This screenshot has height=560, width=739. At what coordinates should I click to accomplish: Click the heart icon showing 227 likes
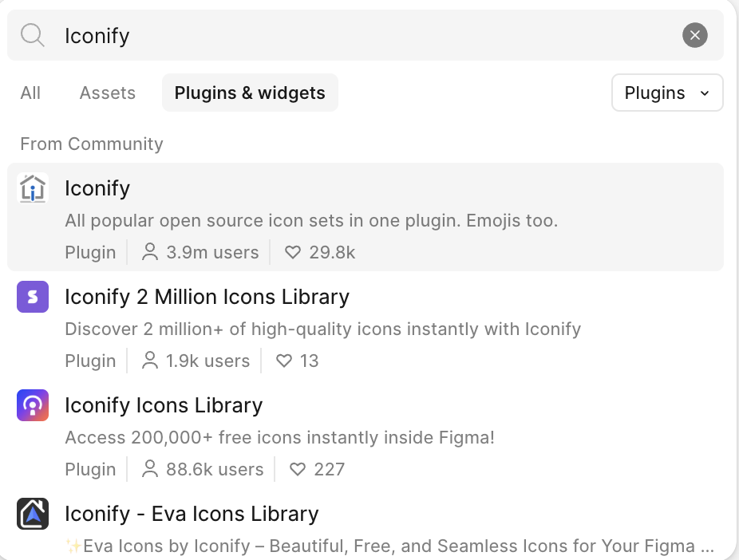(298, 470)
